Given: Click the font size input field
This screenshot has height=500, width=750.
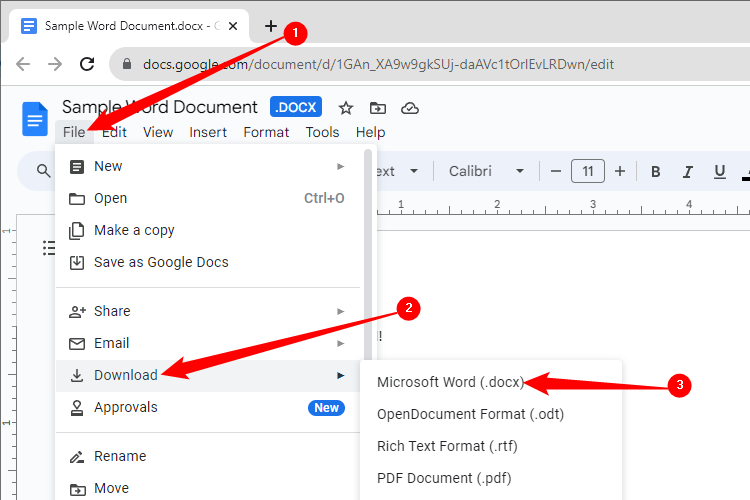Looking at the screenshot, I should (x=588, y=171).
